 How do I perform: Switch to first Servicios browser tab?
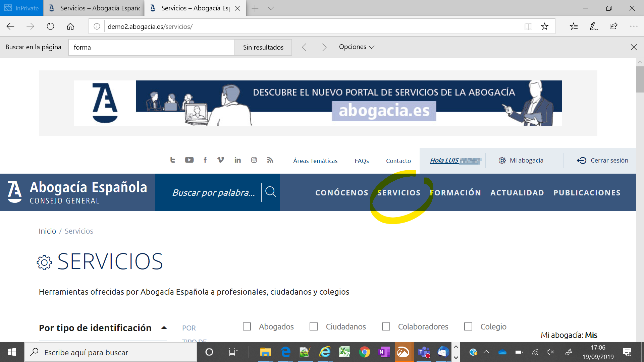(x=94, y=8)
